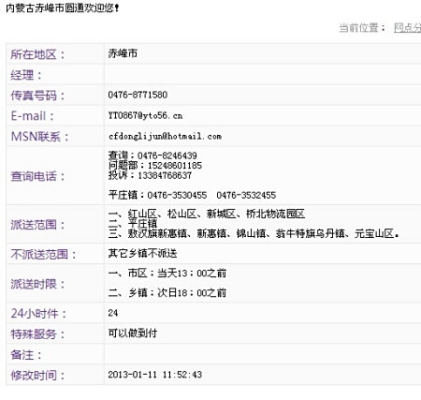Click email address YT0867@yto56.cn

(145, 115)
